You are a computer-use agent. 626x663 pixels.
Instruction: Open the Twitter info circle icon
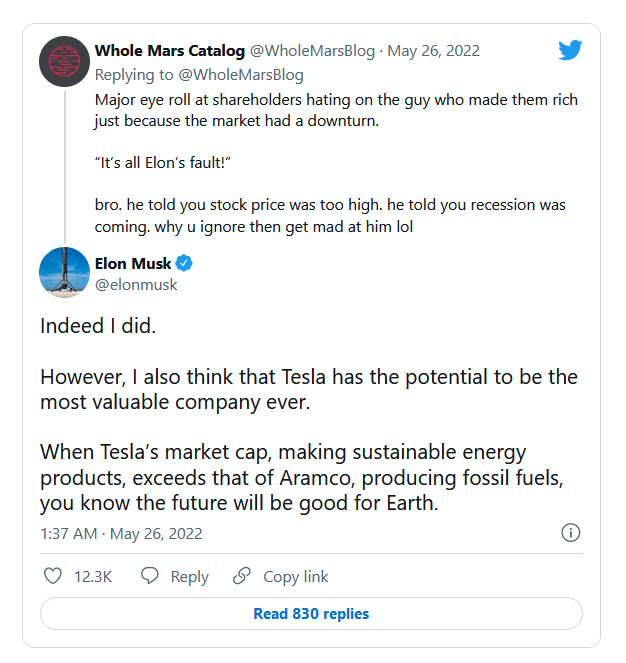point(571,533)
